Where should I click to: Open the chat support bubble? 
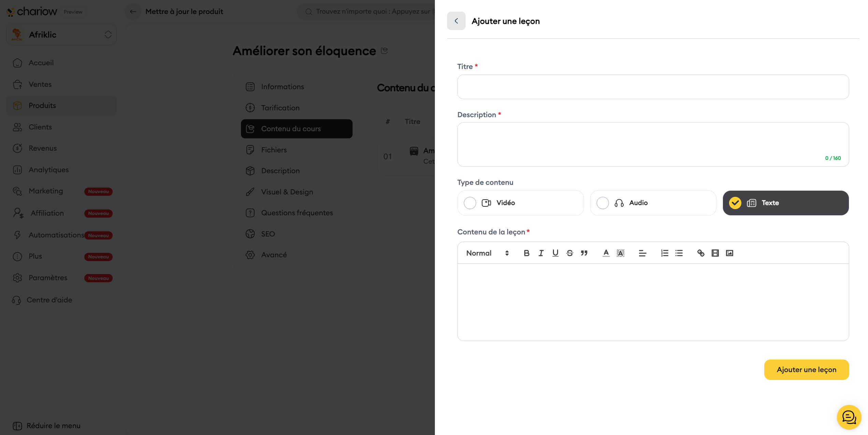coord(849,417)
